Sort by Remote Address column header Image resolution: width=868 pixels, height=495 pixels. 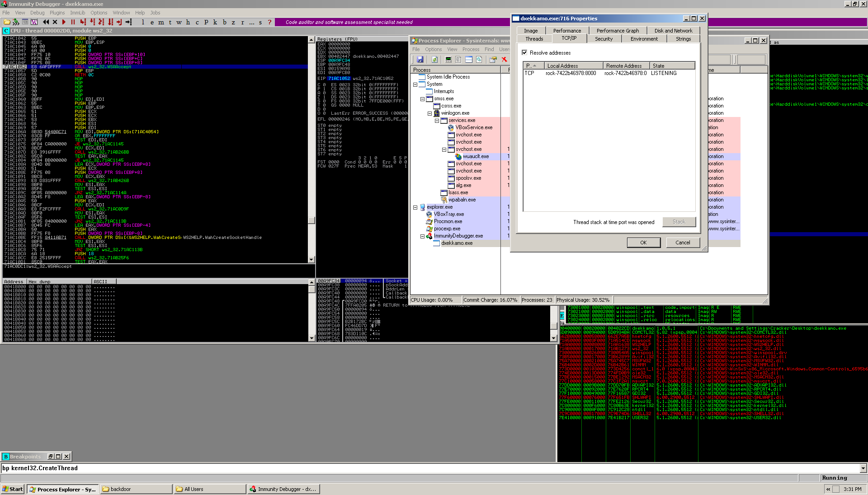(626, 65)
